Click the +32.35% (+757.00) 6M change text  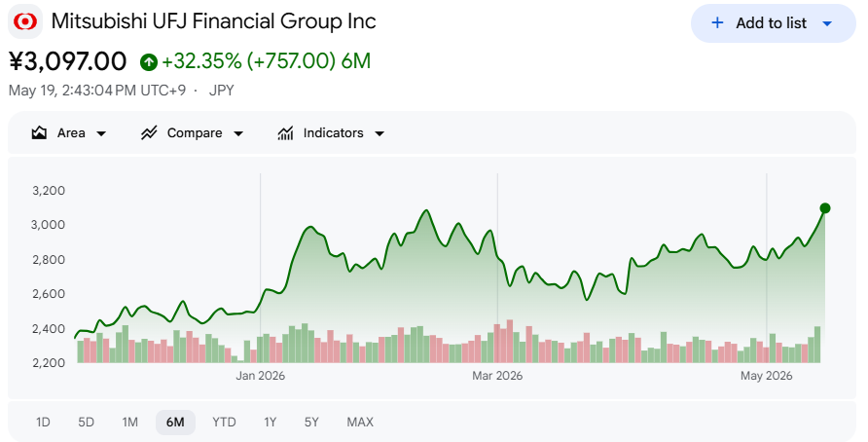[266, 61]
